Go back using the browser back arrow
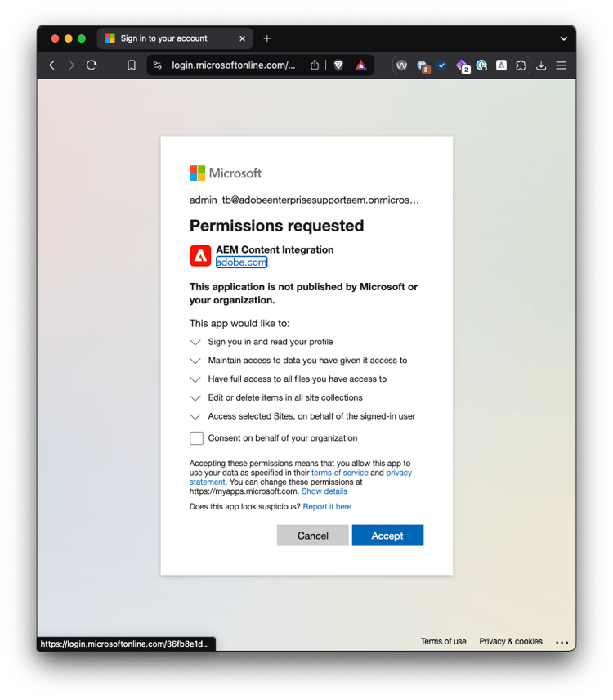Image resolution: width=613 pixels, height=700 pixels. point(52,65)
